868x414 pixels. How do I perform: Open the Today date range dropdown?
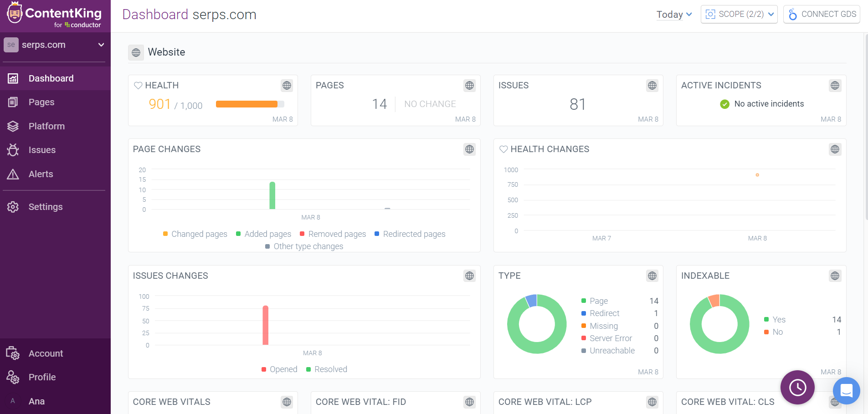pos(674,14)
